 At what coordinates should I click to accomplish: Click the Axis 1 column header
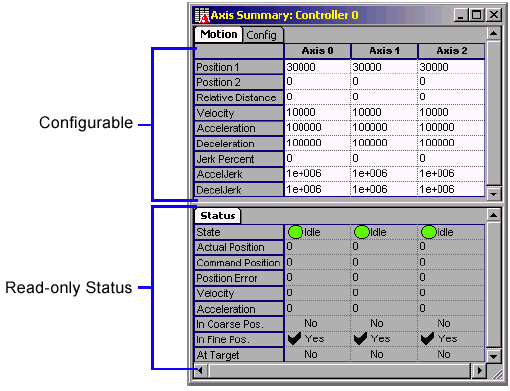click(x=384, y=51)
